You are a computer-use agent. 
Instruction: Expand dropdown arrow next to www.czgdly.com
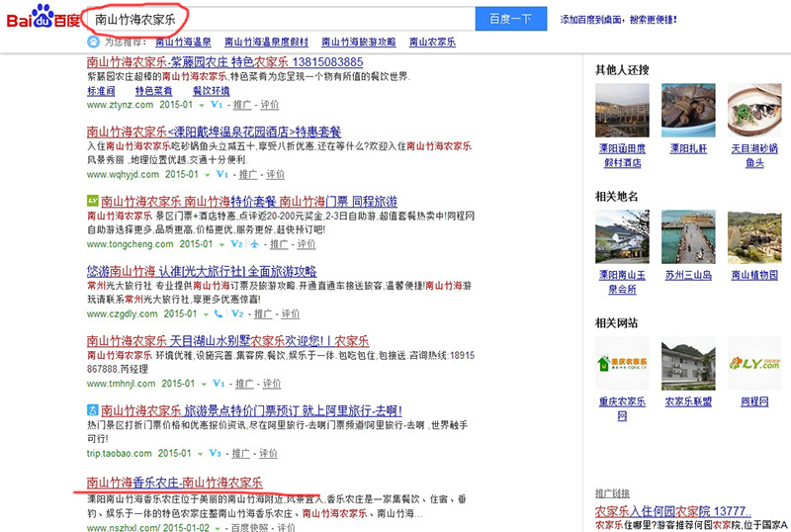tap(206, 314)
